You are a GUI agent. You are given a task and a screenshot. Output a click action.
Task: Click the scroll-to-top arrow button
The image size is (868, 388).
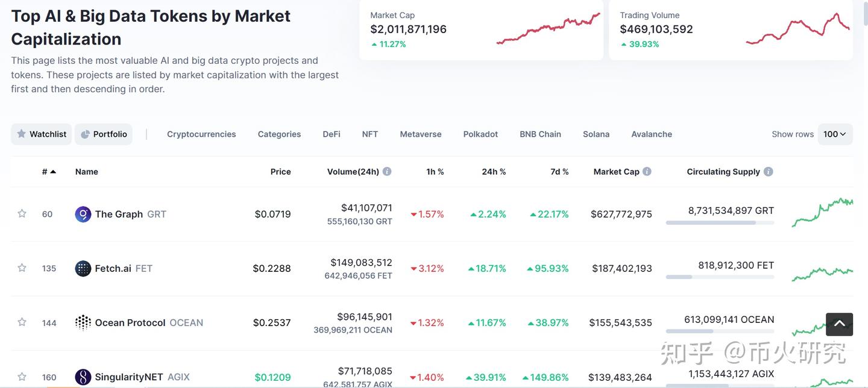839,324
